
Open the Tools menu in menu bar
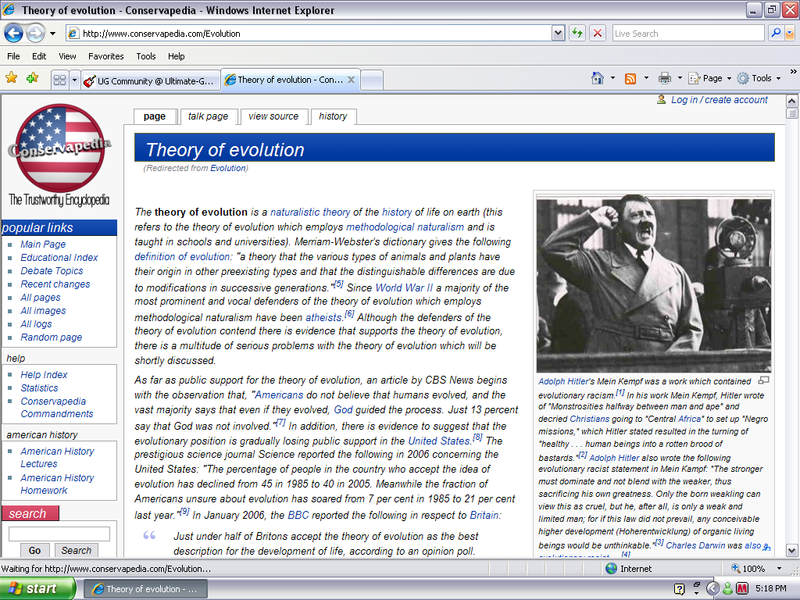coord(145,56)
